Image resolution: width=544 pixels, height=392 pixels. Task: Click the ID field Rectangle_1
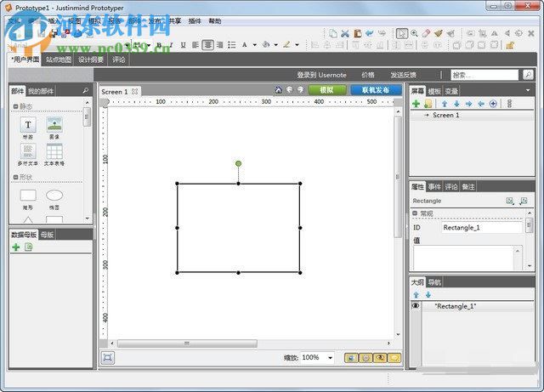click(x=482, y=227)
